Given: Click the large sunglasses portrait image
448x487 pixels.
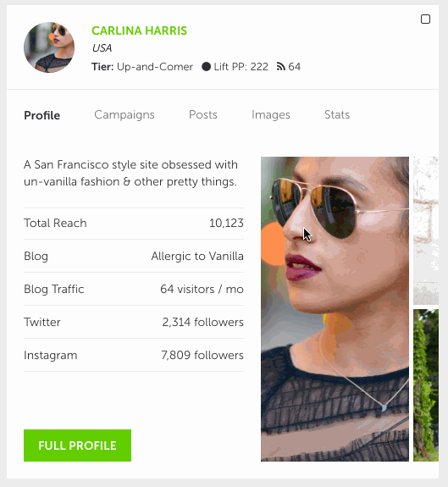Looking at the screenshot, I should click(x=335, y=309).
